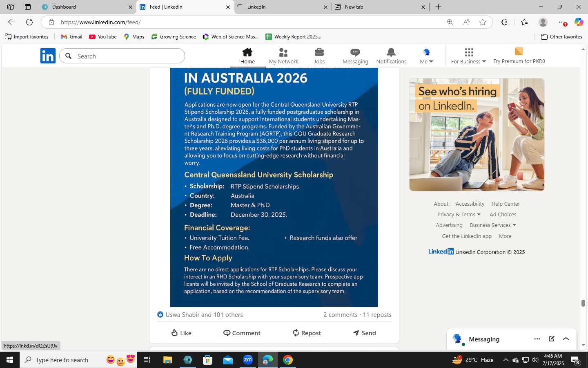588x368 pixels.
Task: Click Get the LinkedIn app link
Action: click(467, 236)
